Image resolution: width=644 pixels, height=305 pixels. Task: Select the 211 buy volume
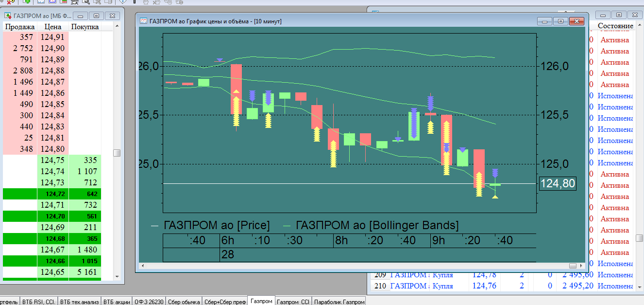pos(85,227)
